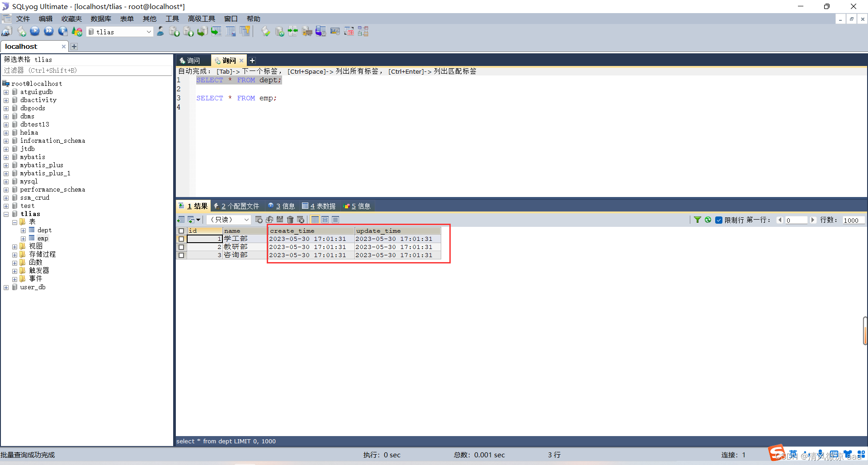This screenshot has width=868, height=465.
Task: Toggle the select-all checkbox in result header
Action: click(x=181, y=231)
